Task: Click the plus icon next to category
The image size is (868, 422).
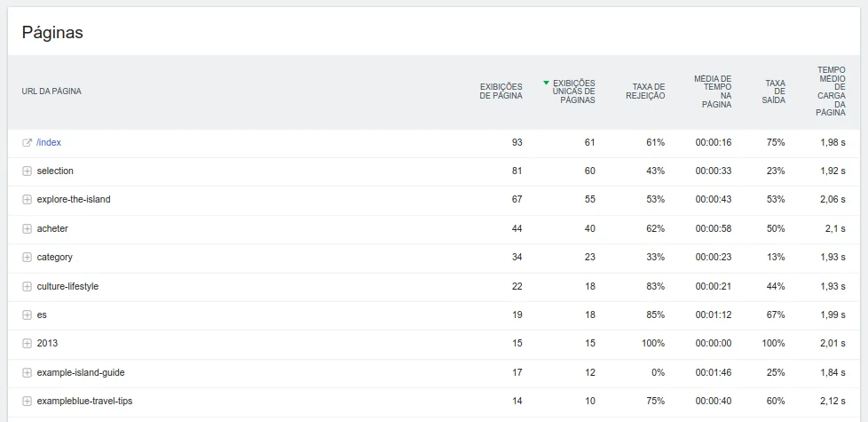Action: tap(27, 257)
